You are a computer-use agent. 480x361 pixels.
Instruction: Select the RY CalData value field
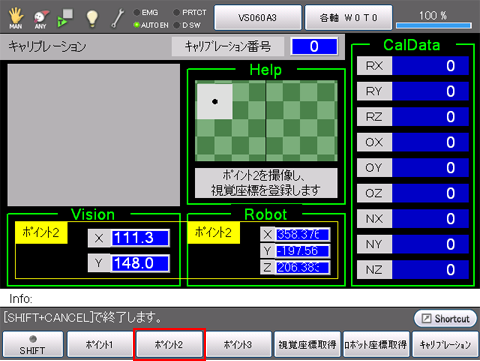click(x=430, y=91)
